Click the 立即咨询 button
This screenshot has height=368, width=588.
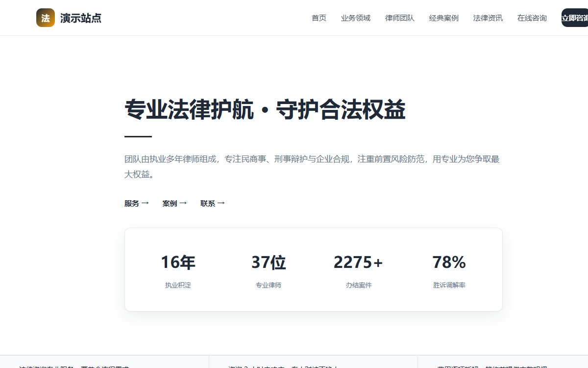click(575, 18)
